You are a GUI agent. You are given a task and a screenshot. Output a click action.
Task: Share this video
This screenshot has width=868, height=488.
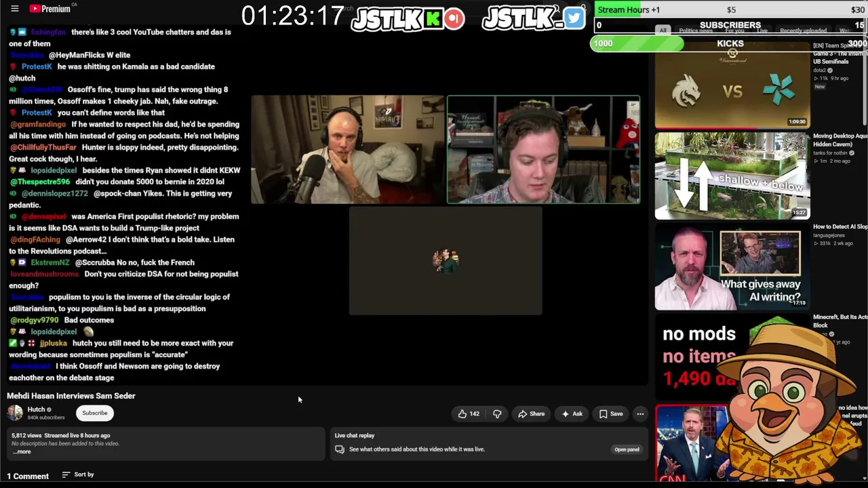tap(531, 413)
